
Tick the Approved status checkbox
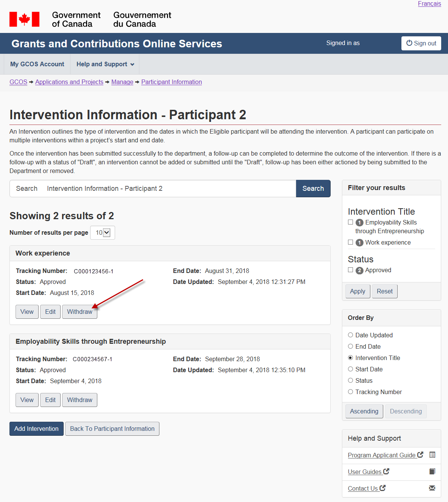point(351,270)
